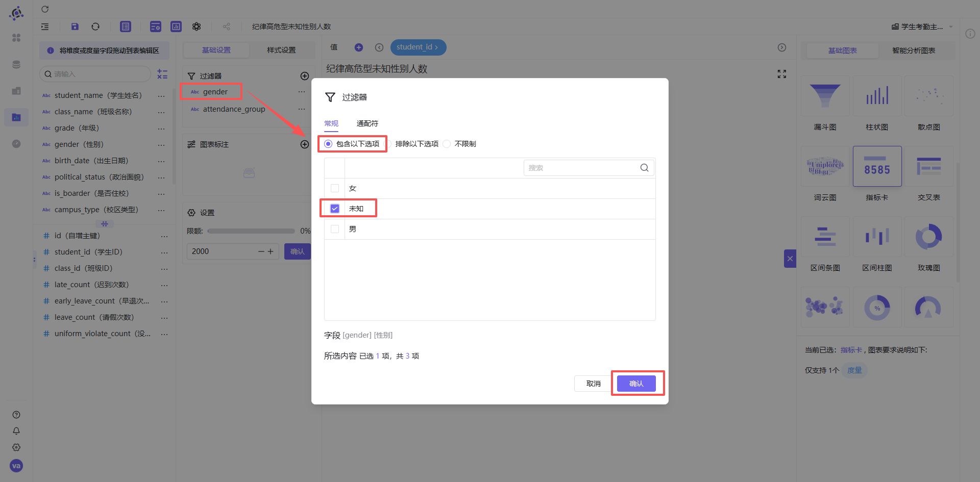The width and height of the screenshot is (980, 482).
Task: Click the share icon in the toolbar
Action: click(227, 27)
